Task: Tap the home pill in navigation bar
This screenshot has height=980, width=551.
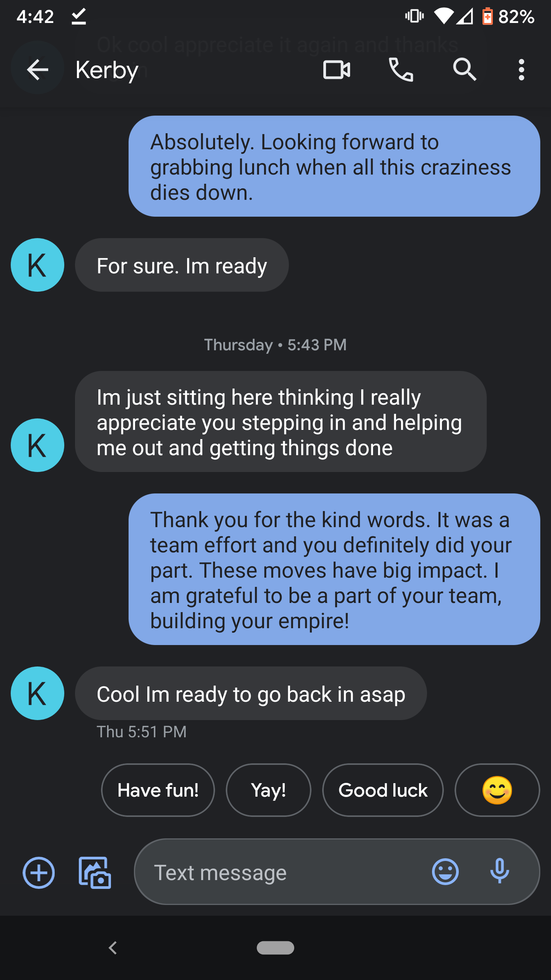Action: click(275, 948)
